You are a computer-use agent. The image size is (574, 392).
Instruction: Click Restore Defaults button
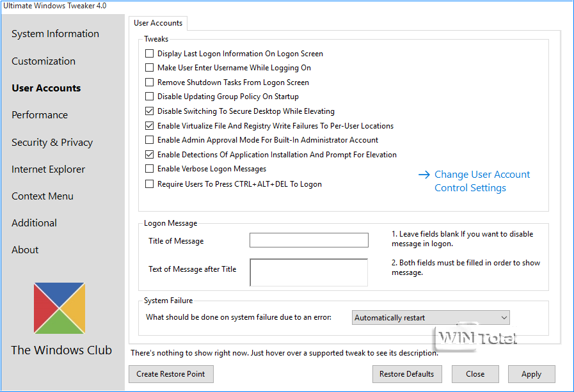click(x=407, y=374)
